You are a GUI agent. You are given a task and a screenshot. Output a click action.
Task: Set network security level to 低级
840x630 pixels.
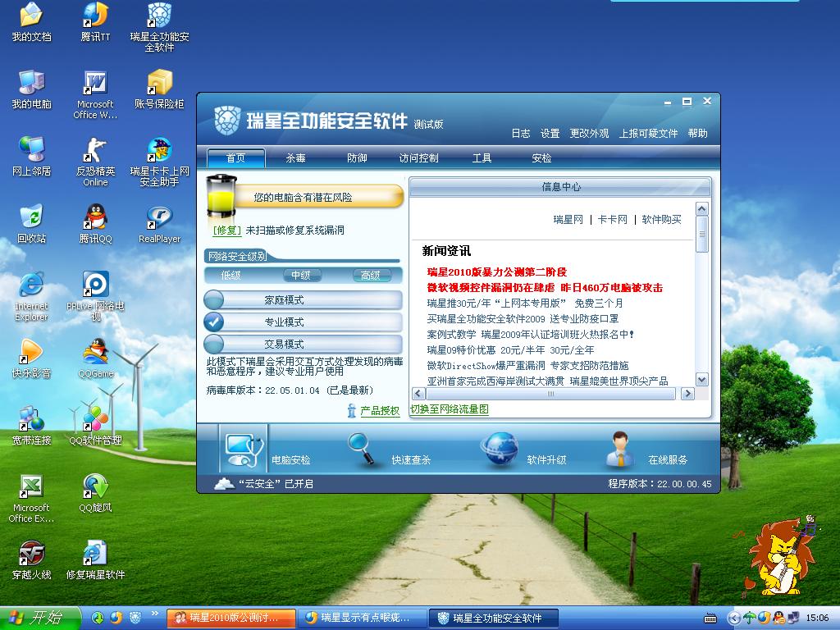(231, 276)
